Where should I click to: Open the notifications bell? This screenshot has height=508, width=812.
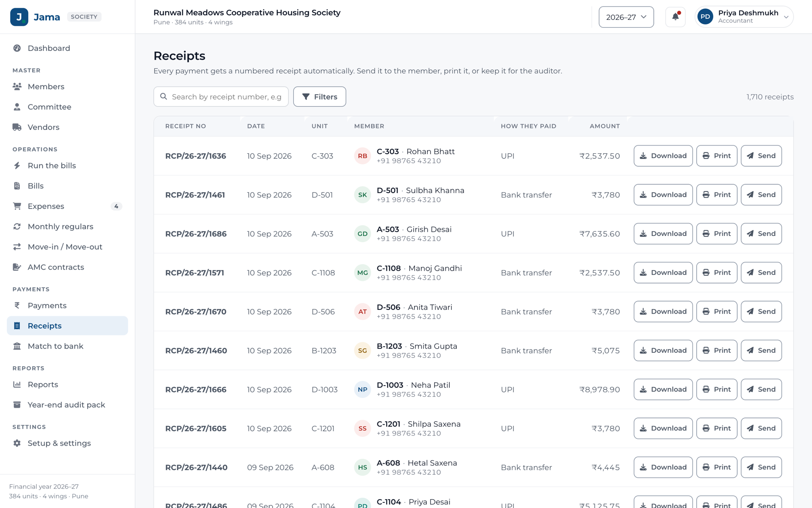click(675, 17)
